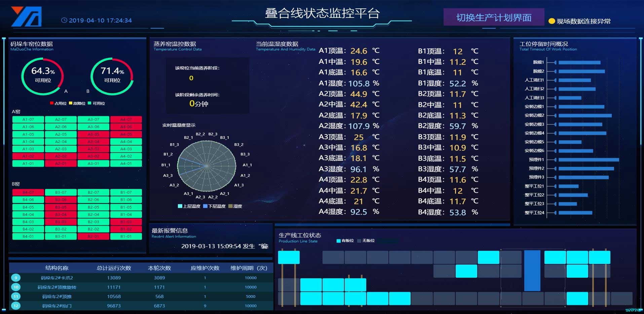This screenshot has height=314, width=644.
Task: Click the 64.3% 可用位 gauge ring
Action: point(42,76)
